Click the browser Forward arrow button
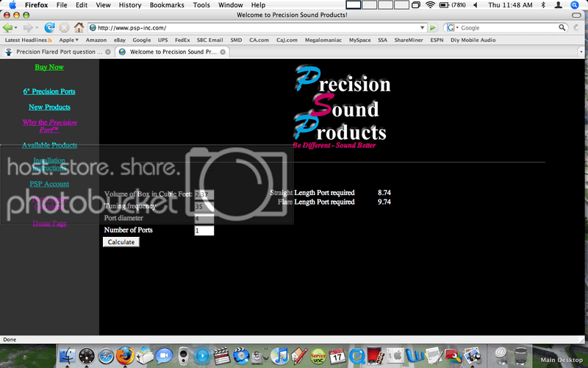The width and height of the screenshot is (588, 368). tap(28, 28)
